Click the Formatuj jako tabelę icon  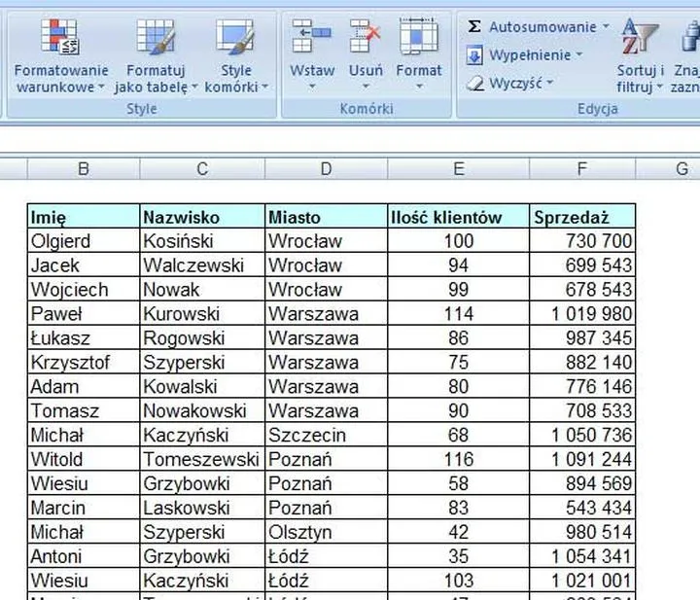click(x=156, y=37)
